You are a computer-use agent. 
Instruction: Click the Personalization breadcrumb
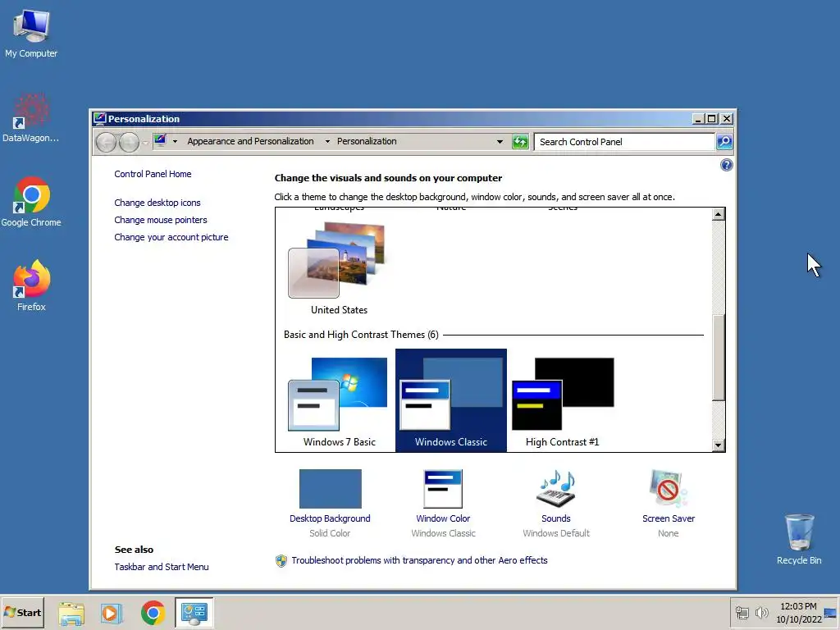(367, 141)
